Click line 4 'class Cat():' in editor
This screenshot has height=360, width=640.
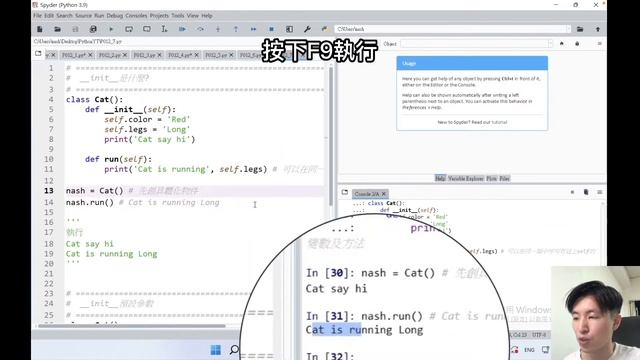tap(94, 100)
